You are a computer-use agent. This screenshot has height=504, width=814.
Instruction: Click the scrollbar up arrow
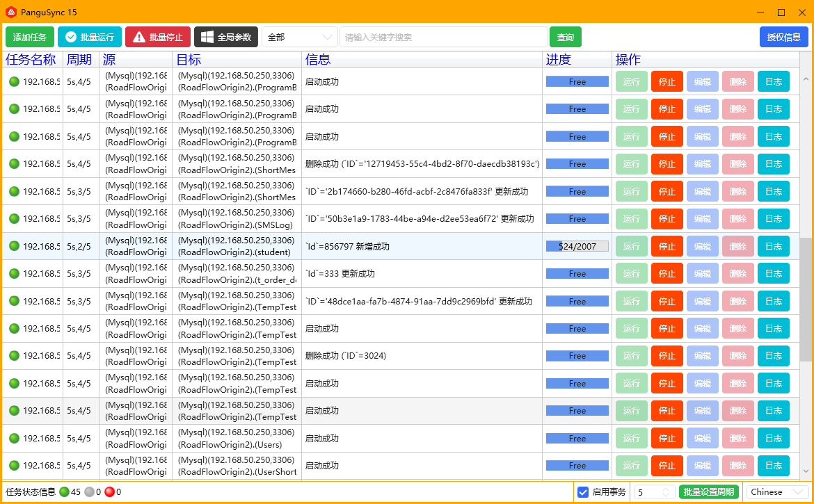click(806, 79)
